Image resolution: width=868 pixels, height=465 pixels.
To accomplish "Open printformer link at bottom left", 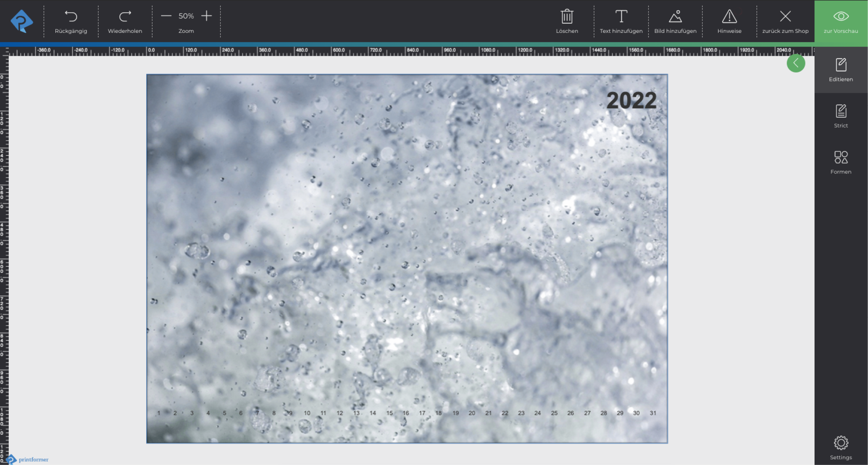I will tap(33, 459).
